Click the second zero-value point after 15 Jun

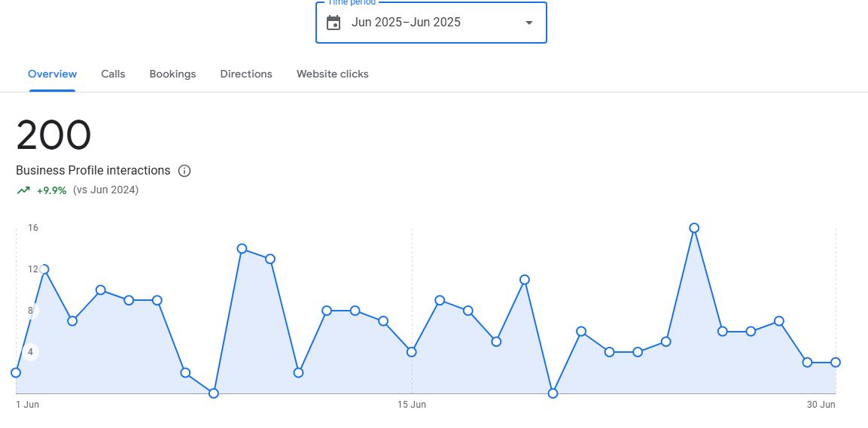[553, 393]
